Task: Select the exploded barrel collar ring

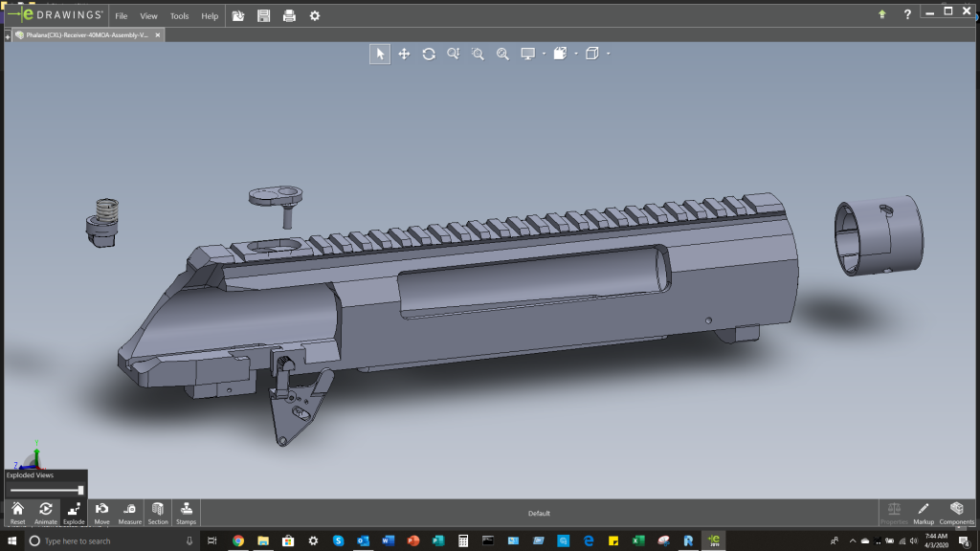Action: (x=879, y=235)
